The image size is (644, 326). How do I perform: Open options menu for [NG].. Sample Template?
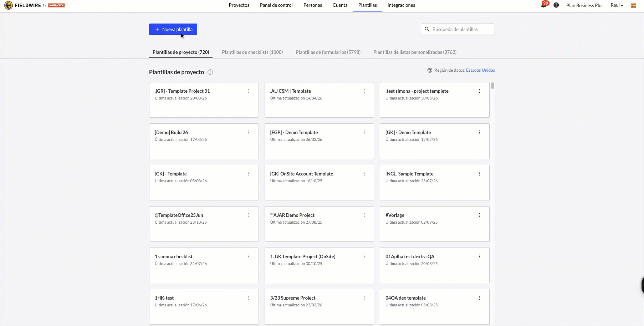pos(480,174)
